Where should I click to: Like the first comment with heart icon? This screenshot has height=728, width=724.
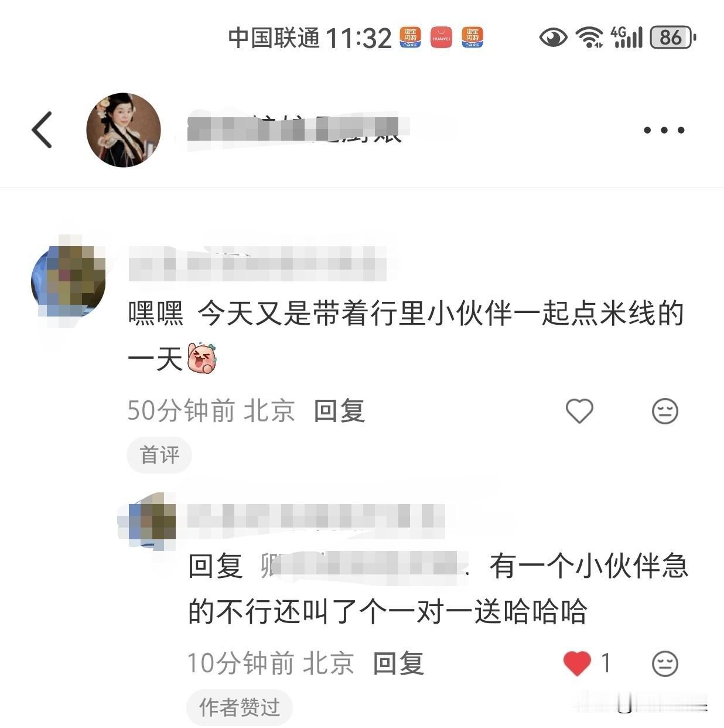[x=579, y=411]
